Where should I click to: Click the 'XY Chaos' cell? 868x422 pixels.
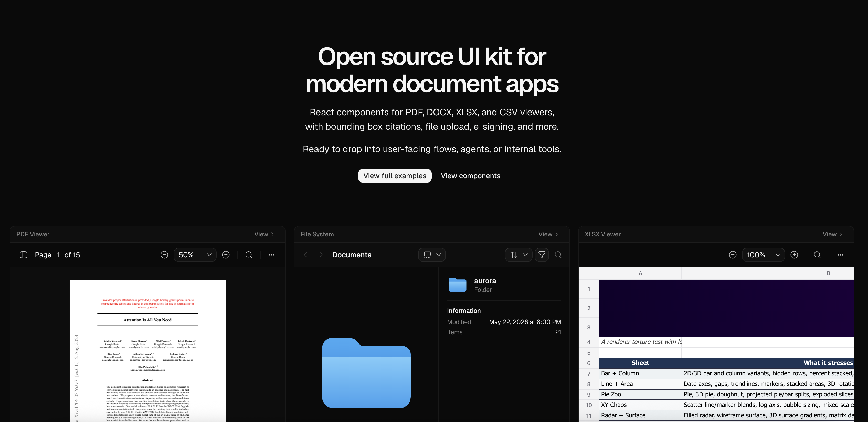pyautogui.click(x=640, y=405)
